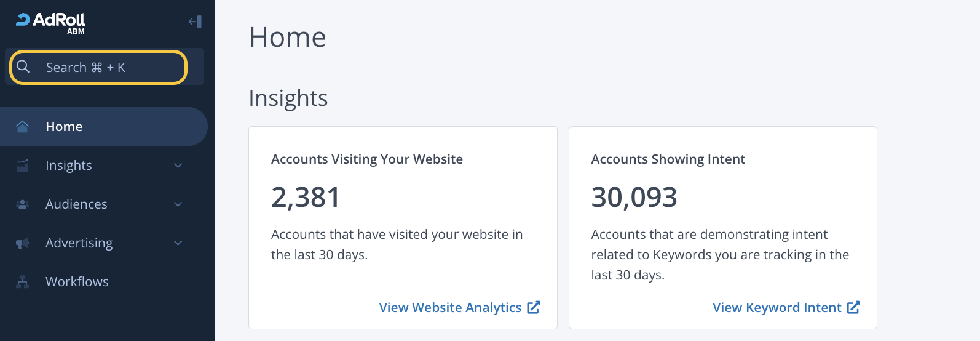Screen dimensions: 980x341
Task: Open the Audiences sidebar section
Action: tap(76, 204)
